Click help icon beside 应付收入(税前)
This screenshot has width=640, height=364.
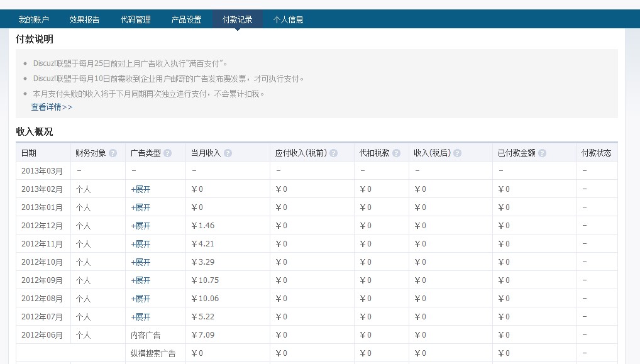tap(333, 153)
